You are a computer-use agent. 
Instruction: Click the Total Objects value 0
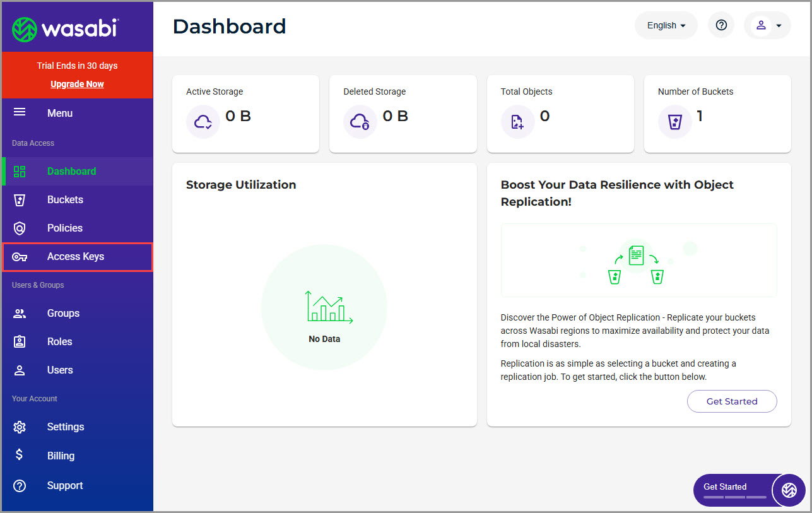[x=544, y=116]
